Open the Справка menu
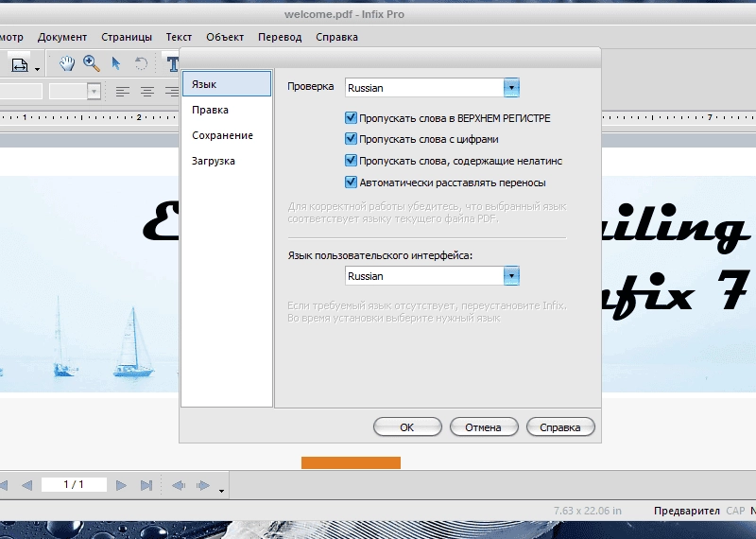Viewport: 756px width, 539px height. [x=336, y=37]
